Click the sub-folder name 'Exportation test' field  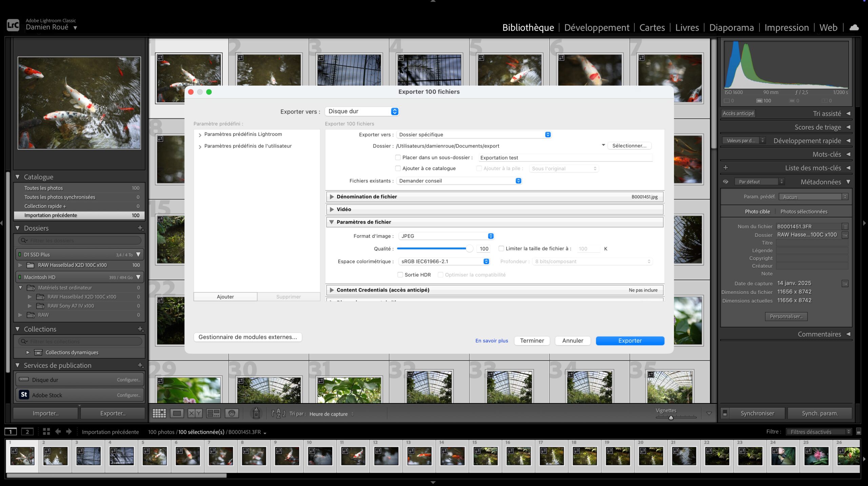click(565, 158)
